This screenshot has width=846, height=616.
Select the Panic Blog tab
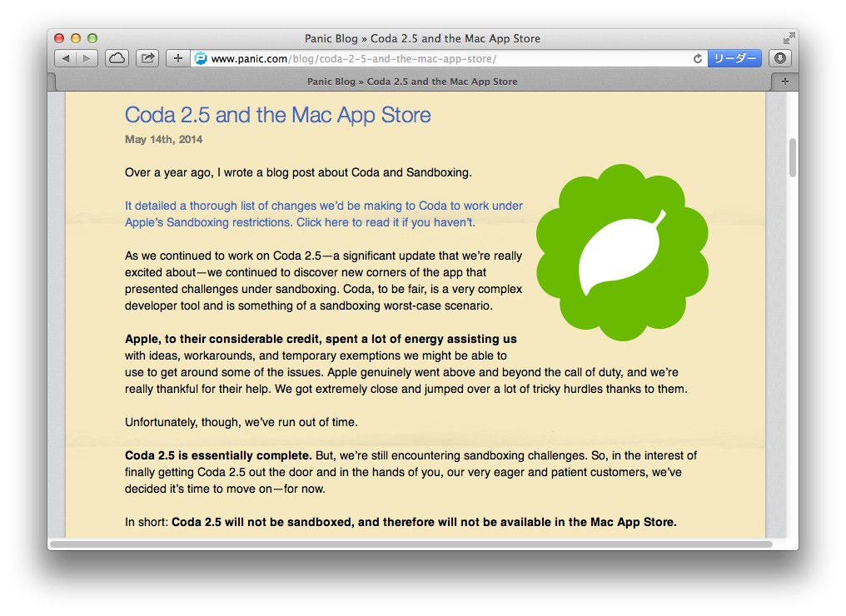tap(412, 82)
